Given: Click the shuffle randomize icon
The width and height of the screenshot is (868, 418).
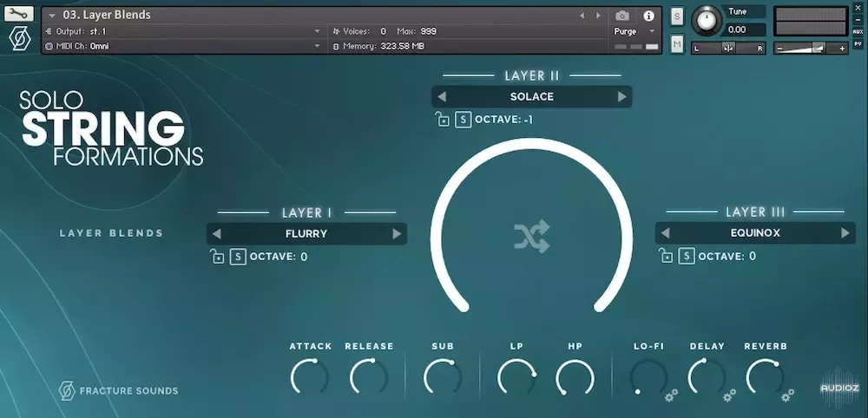Looking at the screenshot, I should [532, 237].
